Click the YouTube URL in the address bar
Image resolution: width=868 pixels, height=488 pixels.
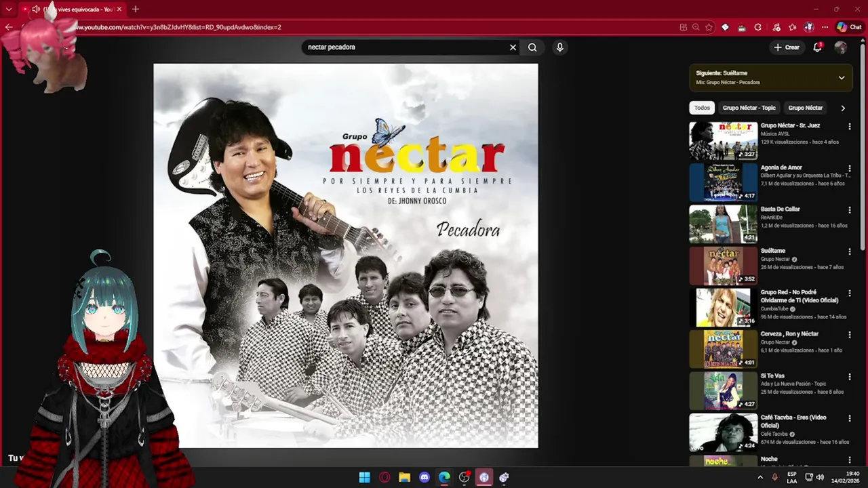pyautogui.click(x=179, y=27)
